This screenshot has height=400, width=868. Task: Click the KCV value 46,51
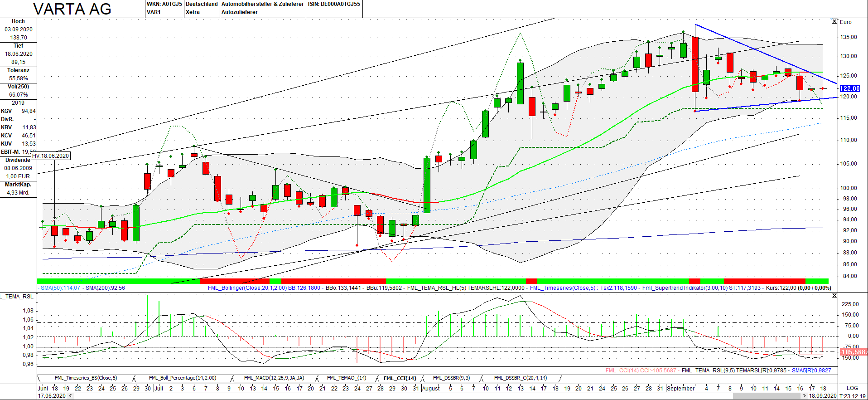(29, 136)
